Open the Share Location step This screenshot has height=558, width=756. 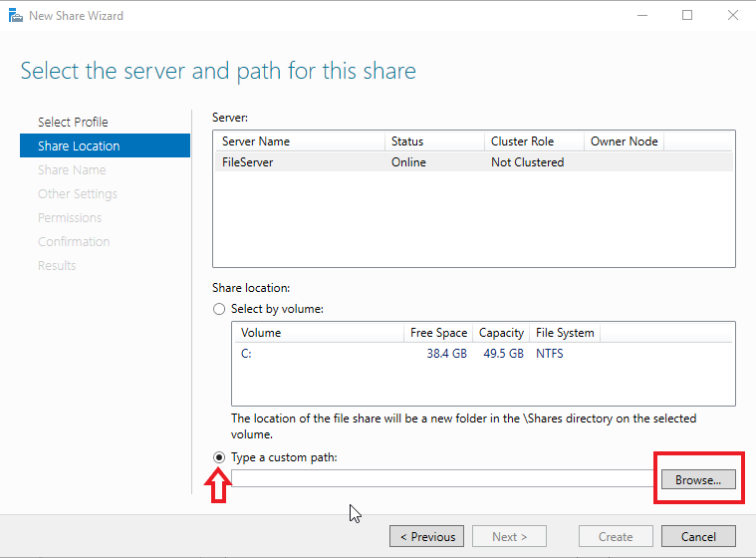coord(106,145)
